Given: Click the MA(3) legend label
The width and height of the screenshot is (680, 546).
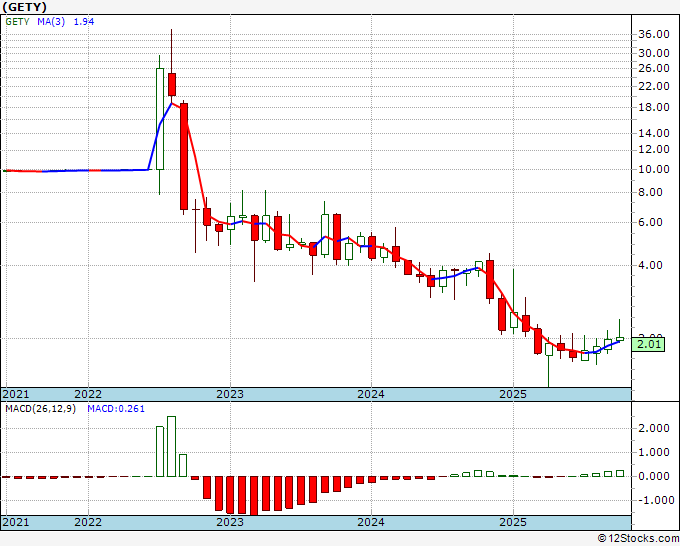Looking at the screenshot, I should click(x=51, y=22).
